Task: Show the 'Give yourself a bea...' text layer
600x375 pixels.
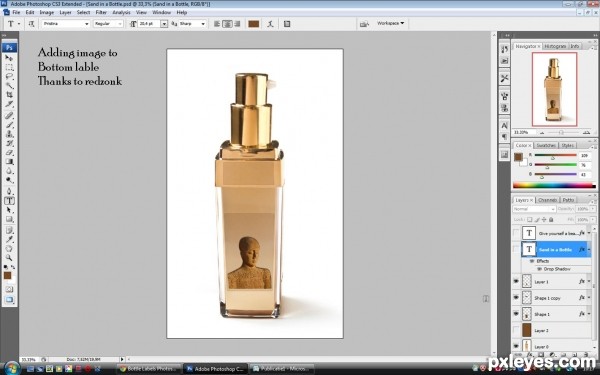Action: pos(516,233)
